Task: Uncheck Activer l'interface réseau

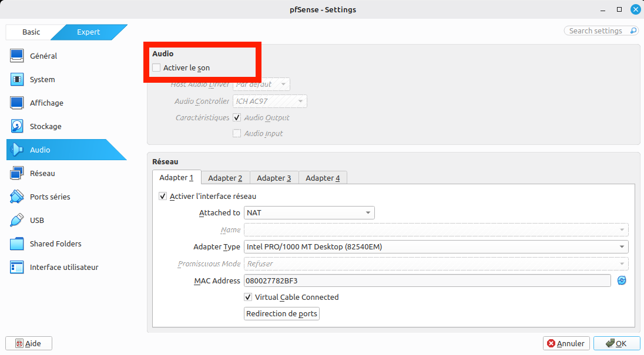Action: tap(163, 197)
